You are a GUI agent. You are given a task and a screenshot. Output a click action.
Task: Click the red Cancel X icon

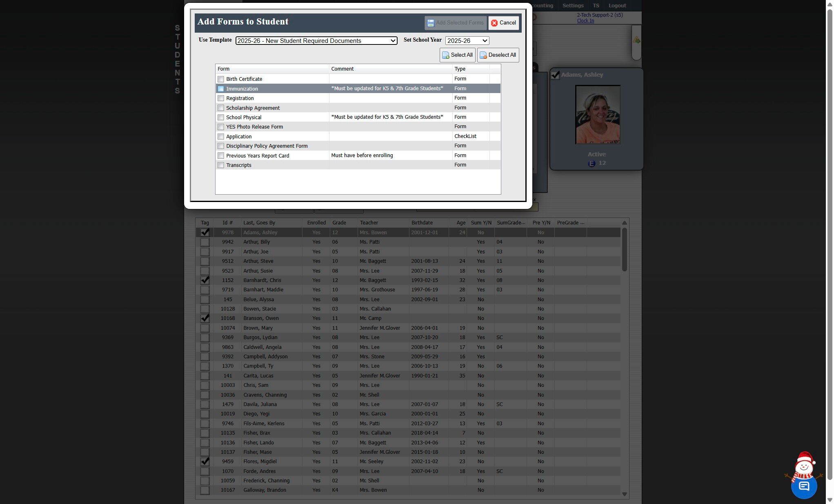494,23
